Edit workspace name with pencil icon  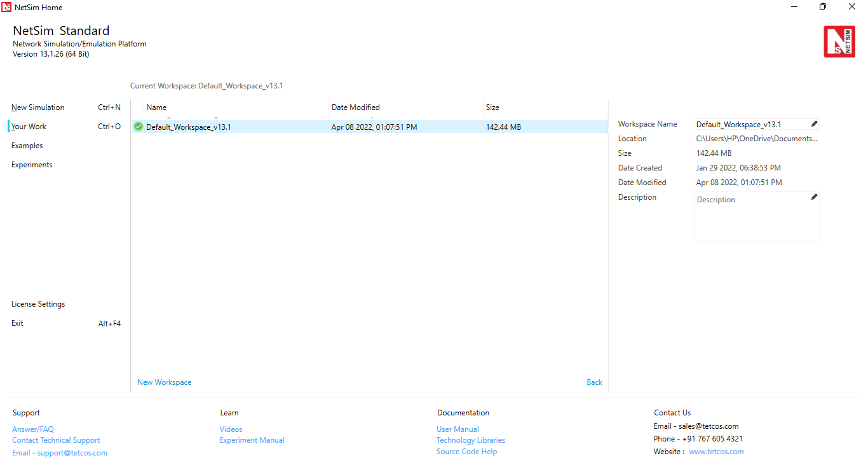815,124
